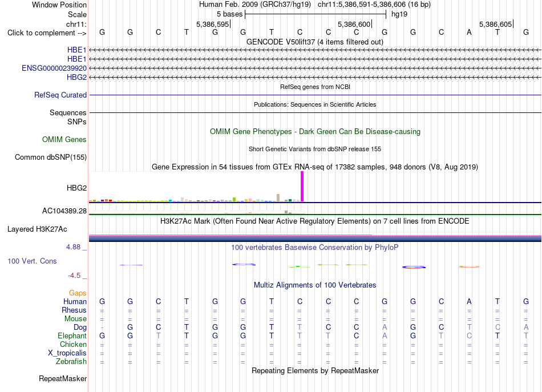Click the orange Gaps label
Viewport: 542px width, 392px height.
pos(78,293)
